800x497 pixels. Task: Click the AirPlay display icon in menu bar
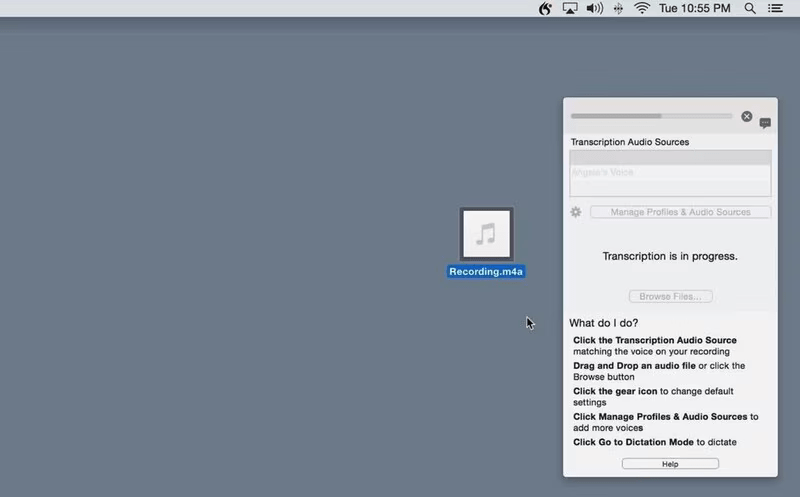(x=570, y=8)
